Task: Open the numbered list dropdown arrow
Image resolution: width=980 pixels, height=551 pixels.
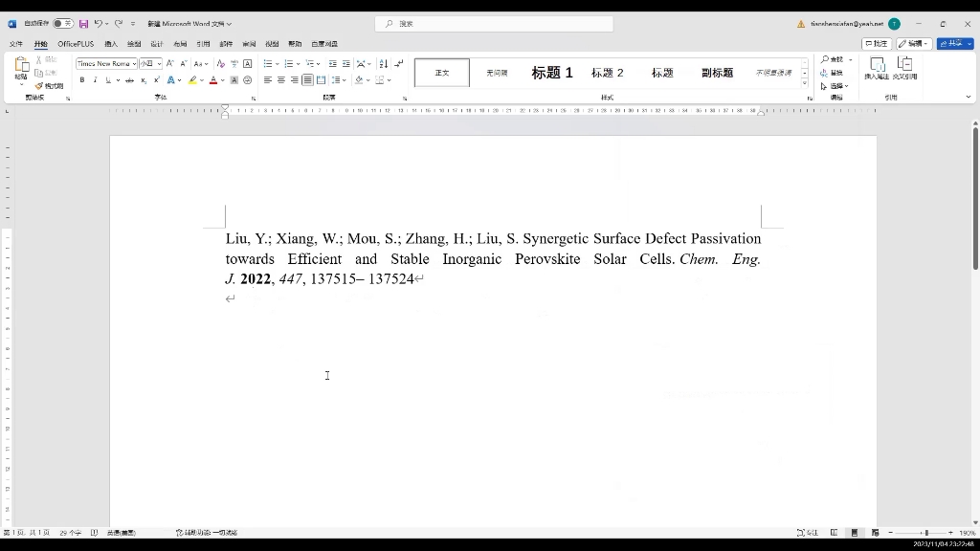Action: (299, 64)
